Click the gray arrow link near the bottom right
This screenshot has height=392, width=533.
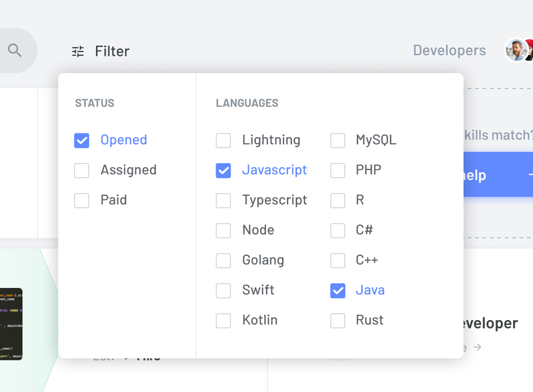tap(478, 347)
